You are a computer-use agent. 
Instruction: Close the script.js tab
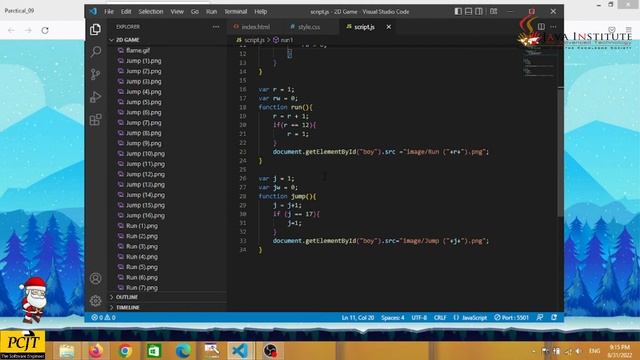389,27
